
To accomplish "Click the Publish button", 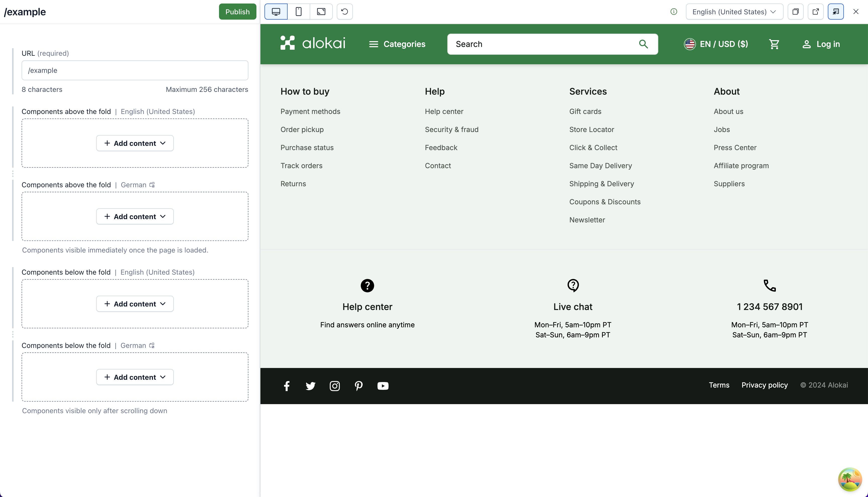I will pos(237,12).
